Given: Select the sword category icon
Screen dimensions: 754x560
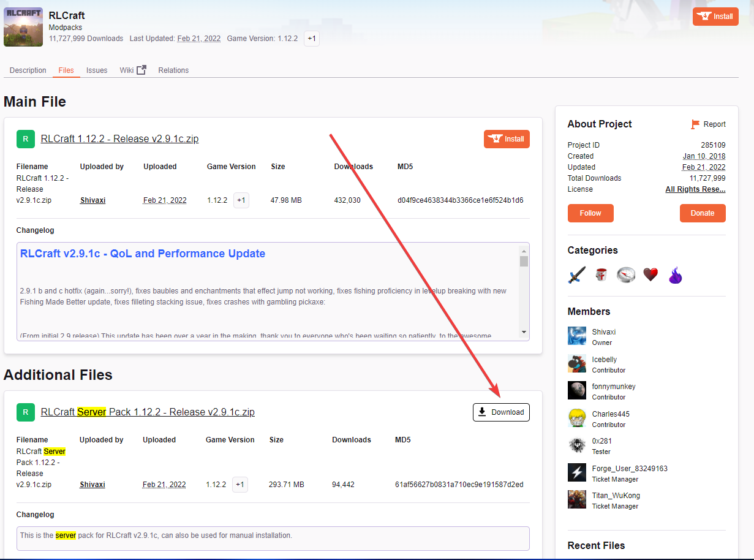Looking at the screenshot, I should (x=577, y=275).
